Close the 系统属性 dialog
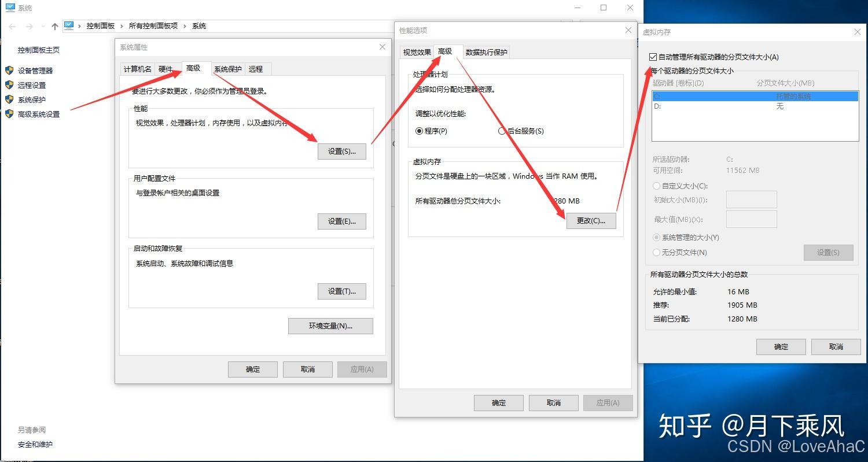This screenshot has height=462, width=868. tap(382, 47)
